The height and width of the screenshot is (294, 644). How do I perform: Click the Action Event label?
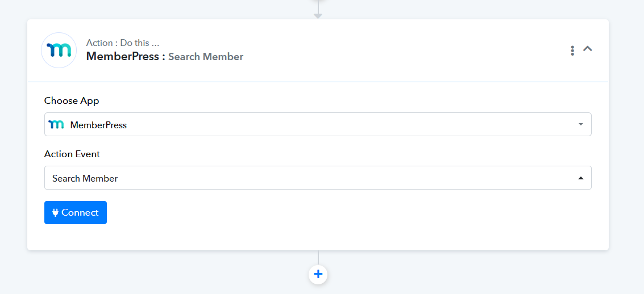click(x=72, y=154)
